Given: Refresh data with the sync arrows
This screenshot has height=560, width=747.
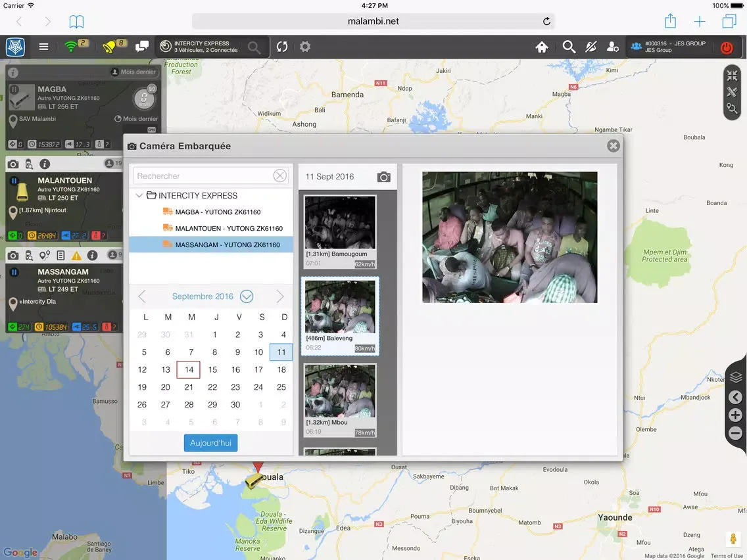Looking at the screenshot, I should [282, 47].
